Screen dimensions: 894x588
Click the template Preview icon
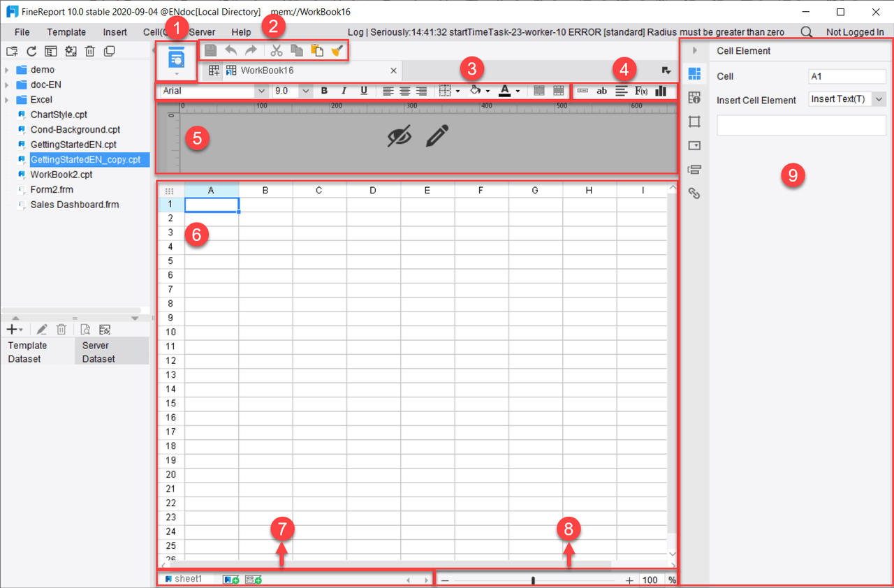tap(177, 60)
